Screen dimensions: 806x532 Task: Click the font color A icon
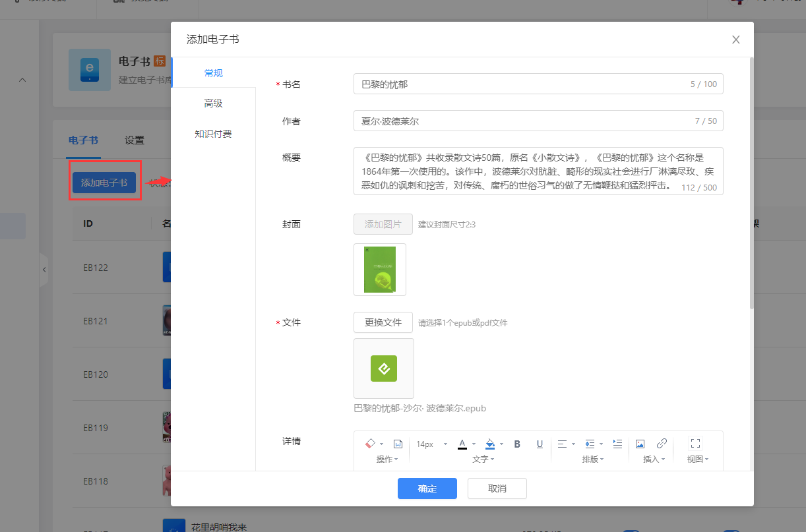click(x=462, y=444)
